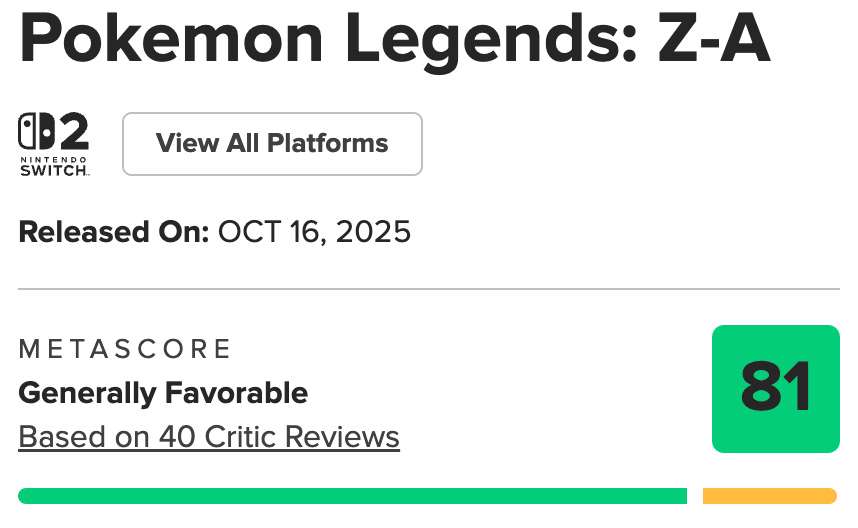Click the large "2" in the Switch 2 logo
Screen dimensions: 858x528
pos(72,131)
